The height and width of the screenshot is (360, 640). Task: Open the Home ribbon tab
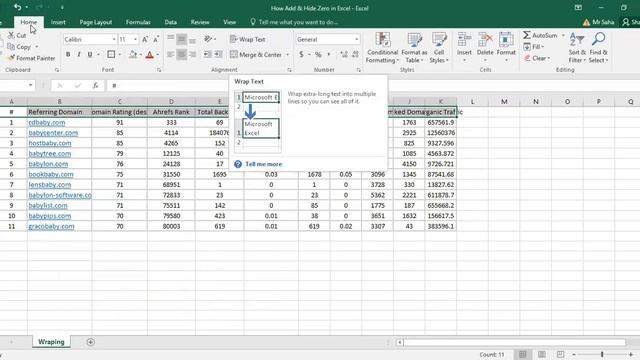click(29, 22)
